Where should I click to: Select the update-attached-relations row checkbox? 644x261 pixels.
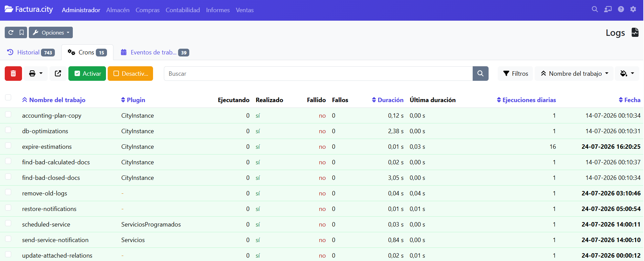click(x=8, y=254)
